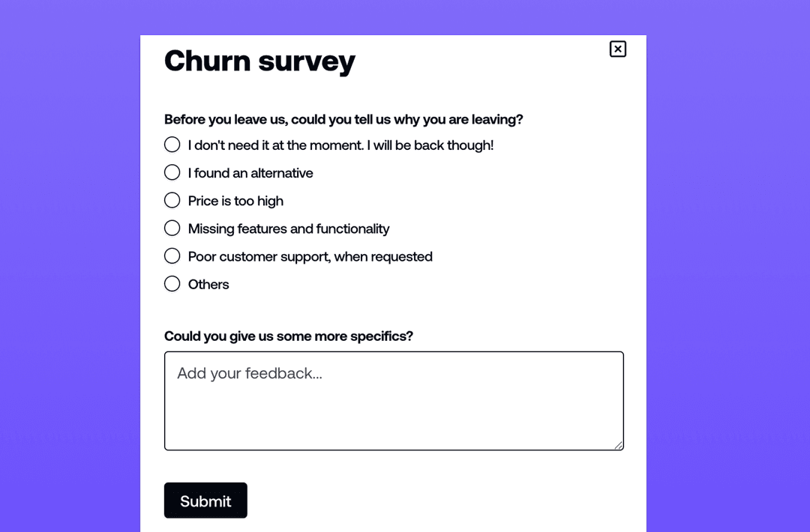Click the feedback textarea resize handle

coord(619,445)
